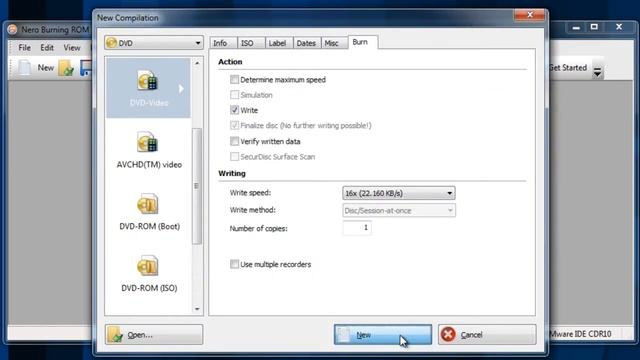Pick the DVD-ROM (Boot) compilation icon

tap(147, 204)
